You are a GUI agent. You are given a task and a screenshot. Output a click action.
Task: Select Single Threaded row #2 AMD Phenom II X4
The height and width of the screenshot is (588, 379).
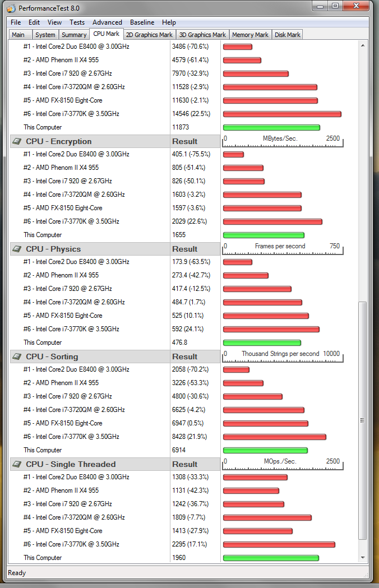tap(61, 490)
